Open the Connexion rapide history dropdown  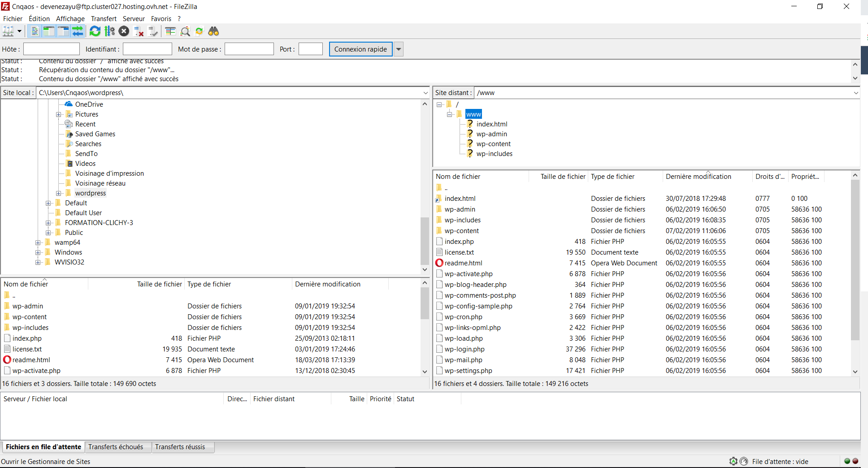[398, 49]
